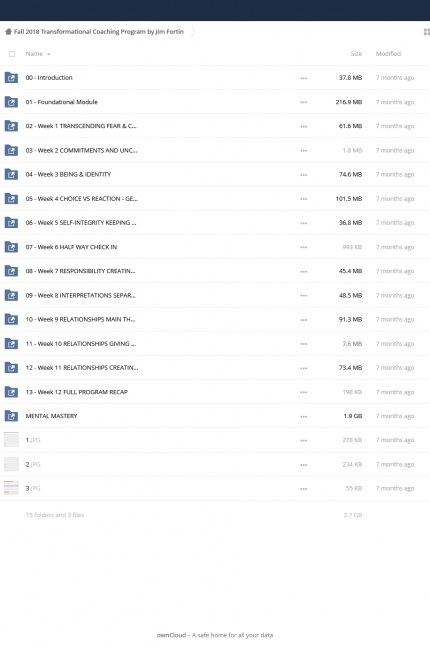This screenshot has height=649, width=430.
Task: Open the actions menu for 12 - Week 11 RELATIONSHIPS CREATIN...
Action: (304, 368)
